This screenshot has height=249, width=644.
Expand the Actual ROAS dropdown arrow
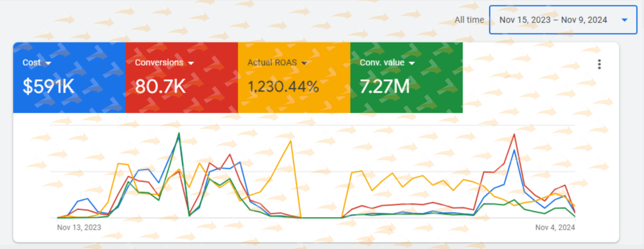click(x=304, y=64)
